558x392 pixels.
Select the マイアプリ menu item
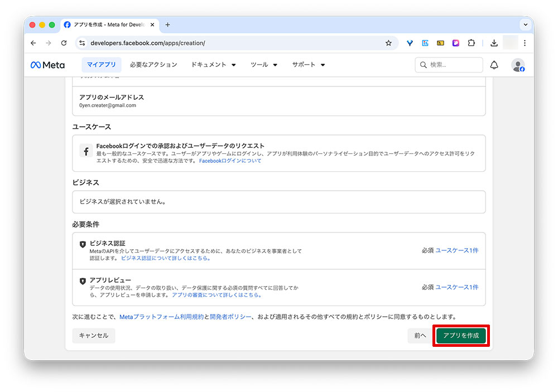point(101,65)
